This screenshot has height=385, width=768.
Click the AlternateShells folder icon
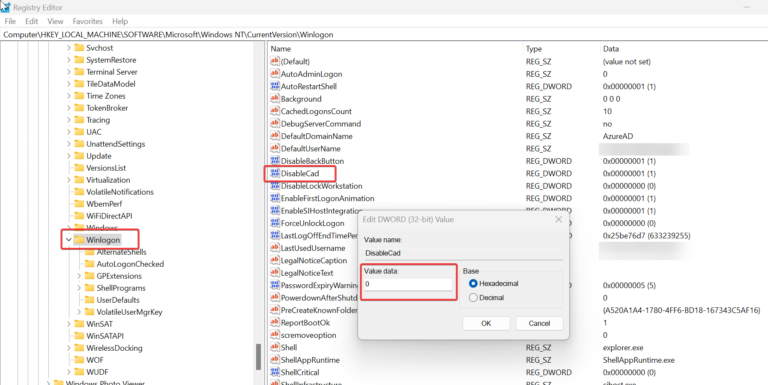click(89, 252)
